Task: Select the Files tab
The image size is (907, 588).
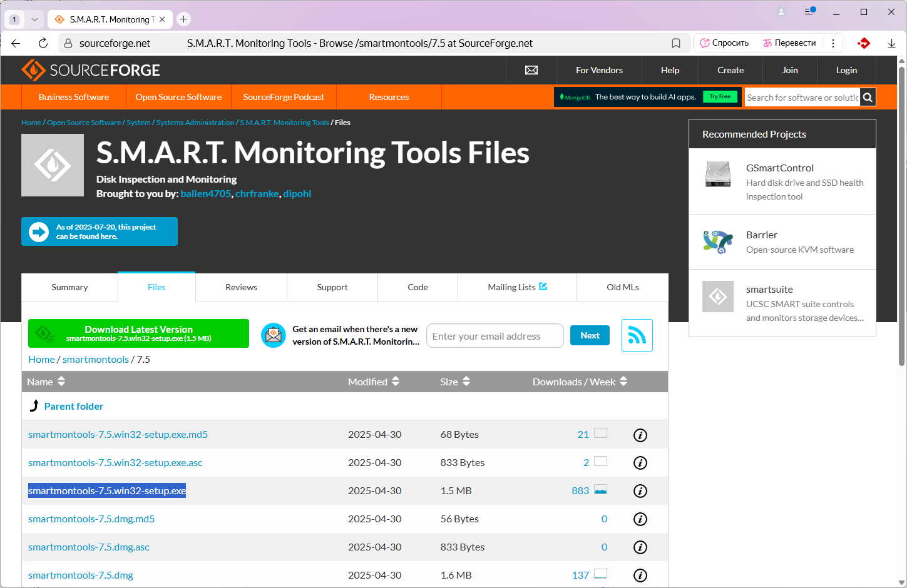Action: pyautogui.click(x=156, y=287)
